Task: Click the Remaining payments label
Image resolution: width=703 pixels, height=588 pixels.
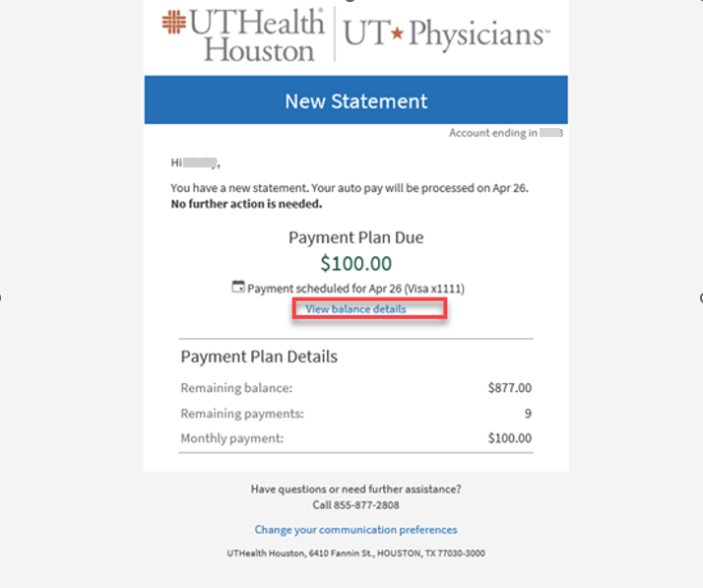Action: pyautogui.click(x=242, y=414)
